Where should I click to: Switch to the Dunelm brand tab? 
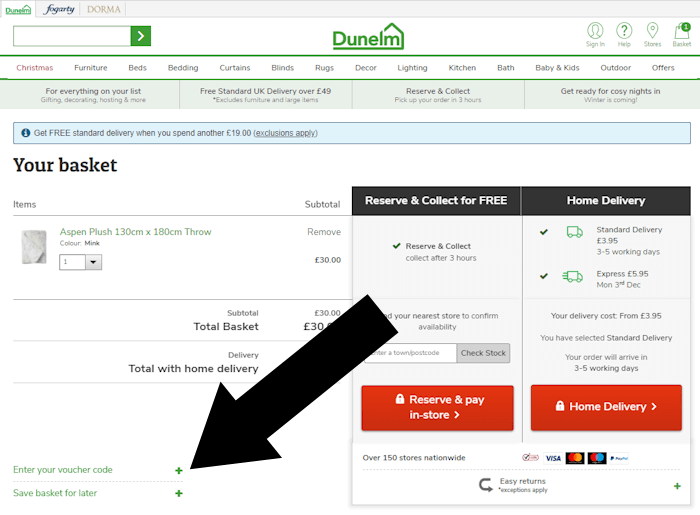pos(18,9)
